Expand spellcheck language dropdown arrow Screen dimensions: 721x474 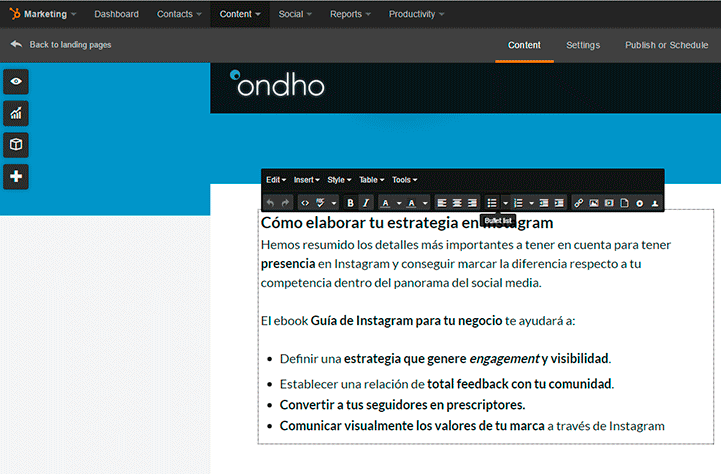coord(334,203)
